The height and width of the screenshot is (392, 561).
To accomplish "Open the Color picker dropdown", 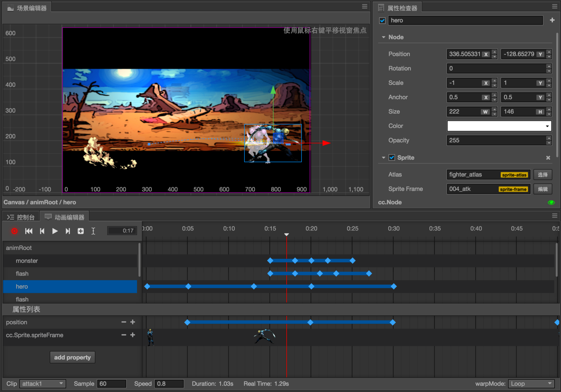I will [x=499, y=126].
